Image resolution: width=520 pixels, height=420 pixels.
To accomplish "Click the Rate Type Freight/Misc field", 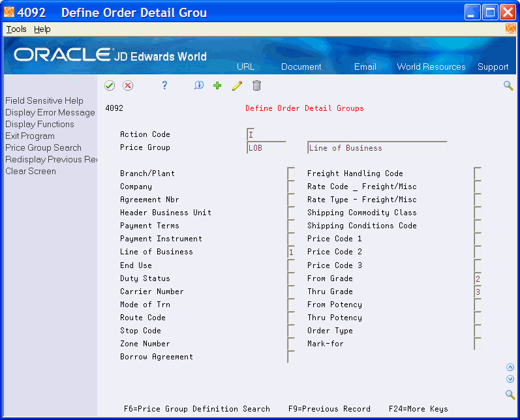I will pyautogui.click(x=478, y=200).
